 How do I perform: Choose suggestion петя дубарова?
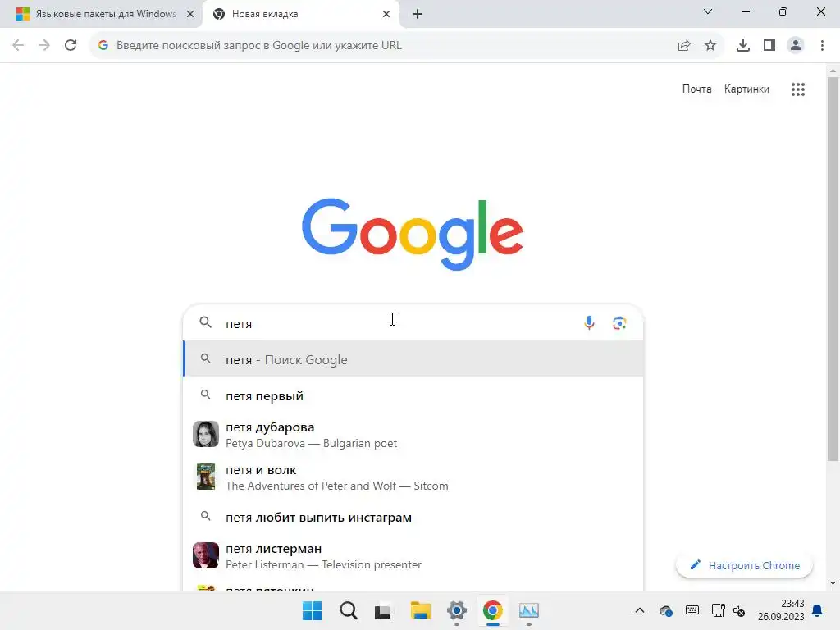click(413, 435)
